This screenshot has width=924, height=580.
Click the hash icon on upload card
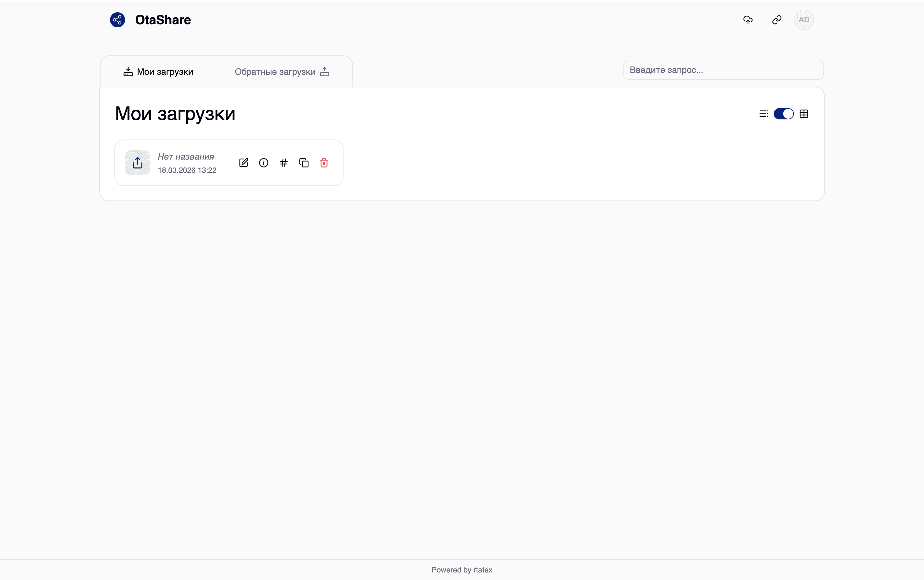tap(283, 163)
